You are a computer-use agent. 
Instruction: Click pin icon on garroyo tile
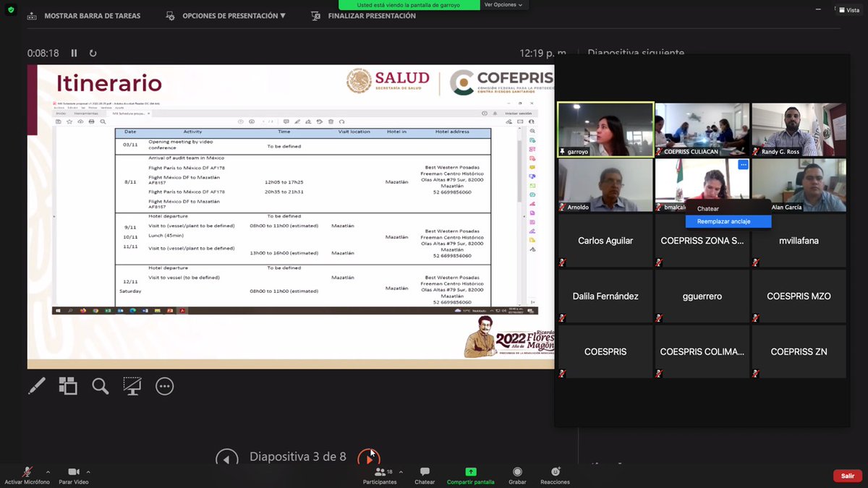tap(563, 152)
